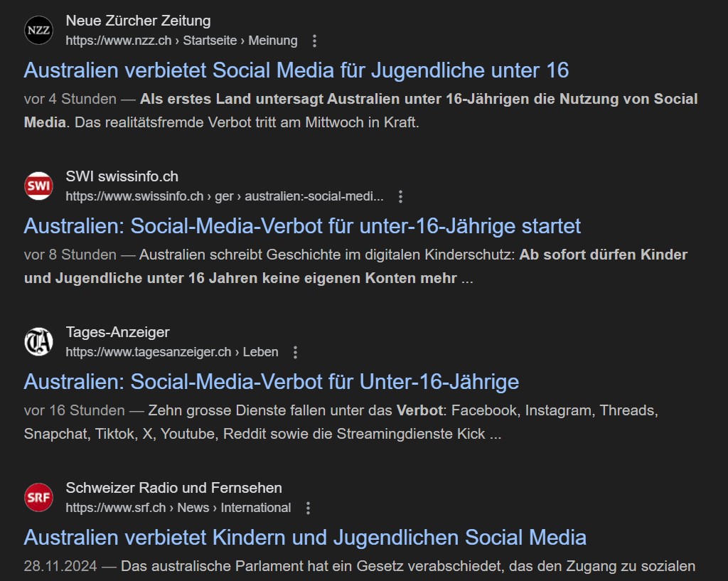
Task: Click the Schweizer Radio und Fernsehen site name
Action: pos(173,488)
